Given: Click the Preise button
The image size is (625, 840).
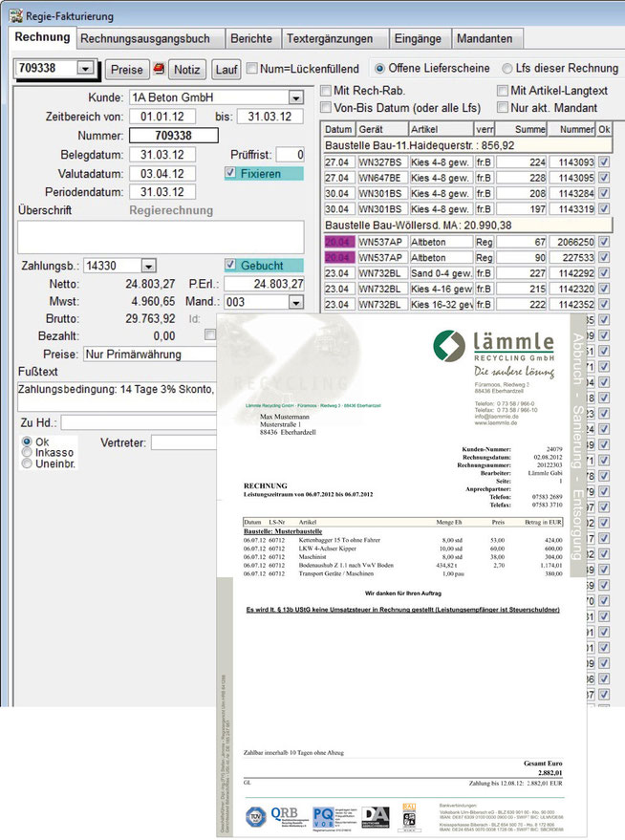Looking at the screenshot, I should [127, 70].
